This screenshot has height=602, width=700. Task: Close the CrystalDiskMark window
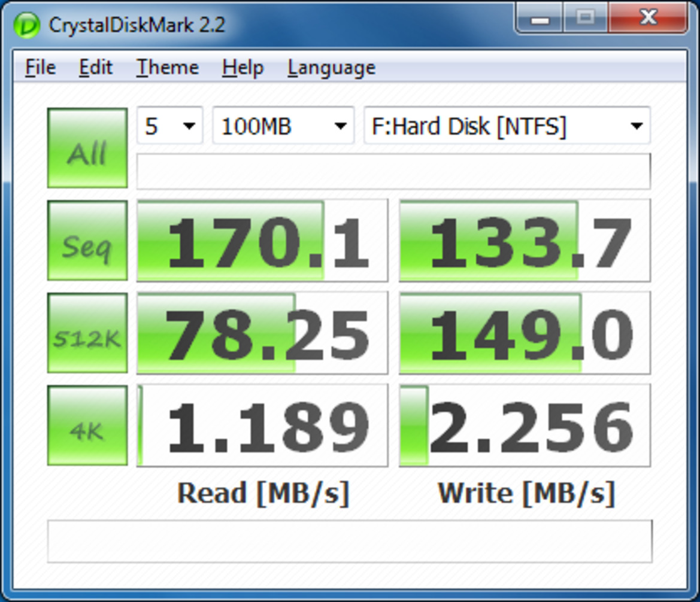tap(648, 18)
